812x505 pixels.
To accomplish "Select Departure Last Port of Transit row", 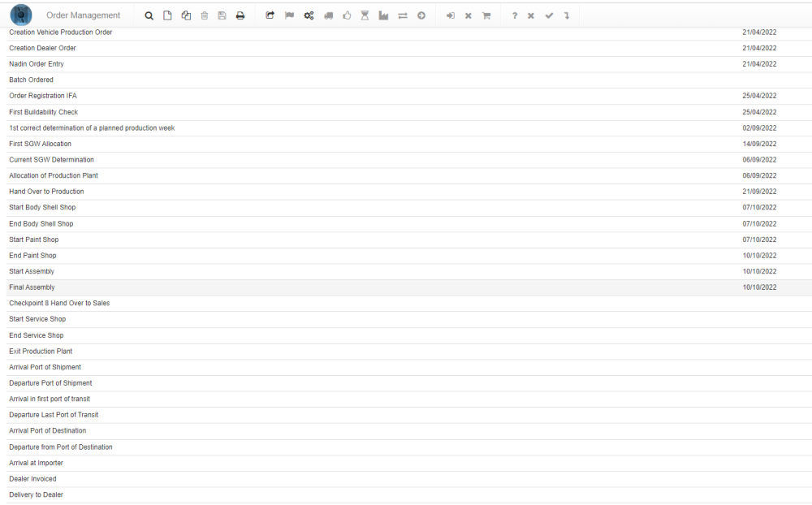I will coord(409,416).
